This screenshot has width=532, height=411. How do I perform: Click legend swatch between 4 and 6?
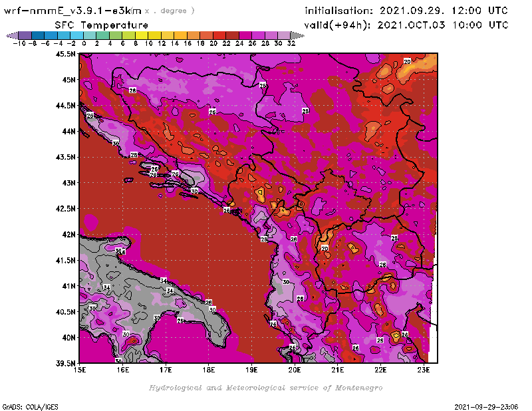pyautogui.click(x=116, y=35)
